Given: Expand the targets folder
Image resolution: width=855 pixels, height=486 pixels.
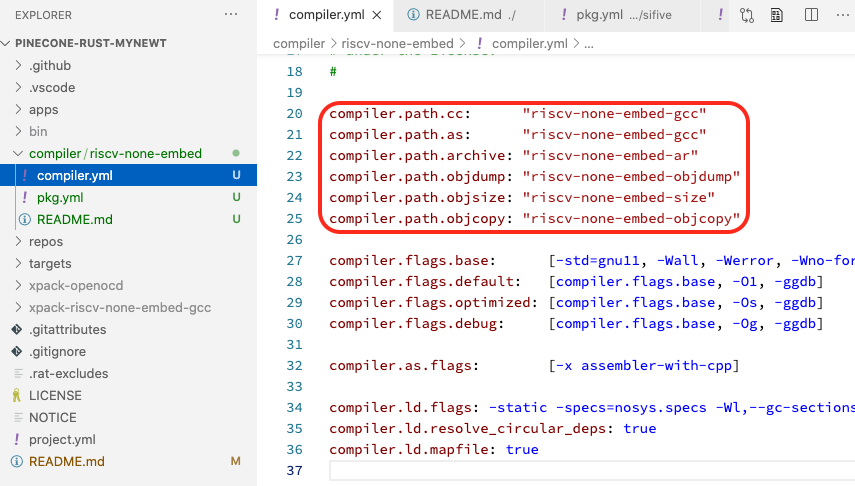Looking at the screenshot, I should pyautogui.click(x=19, y=264).
